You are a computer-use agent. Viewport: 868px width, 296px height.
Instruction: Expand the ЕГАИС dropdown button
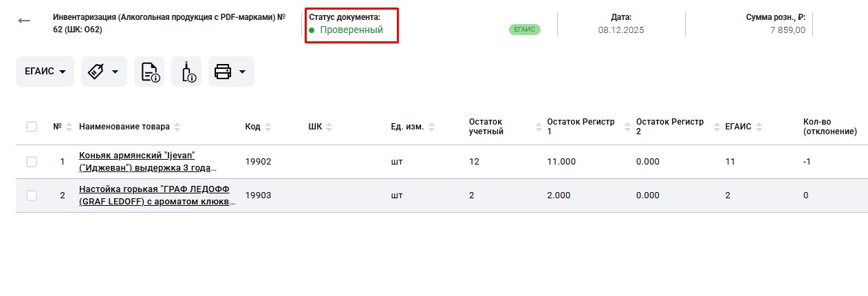[x=45, y=72]
